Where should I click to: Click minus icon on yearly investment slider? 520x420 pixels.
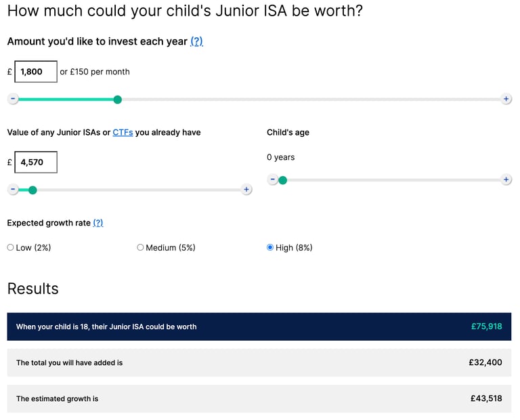13,99
